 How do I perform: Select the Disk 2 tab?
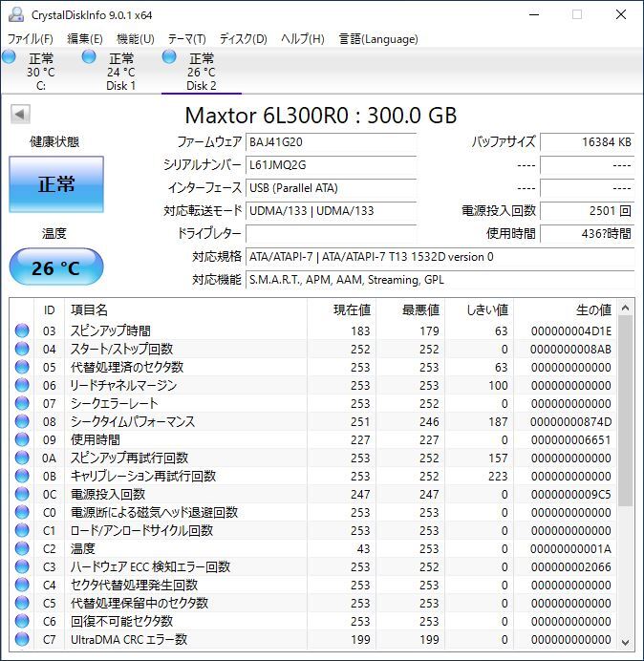(202, 73)
